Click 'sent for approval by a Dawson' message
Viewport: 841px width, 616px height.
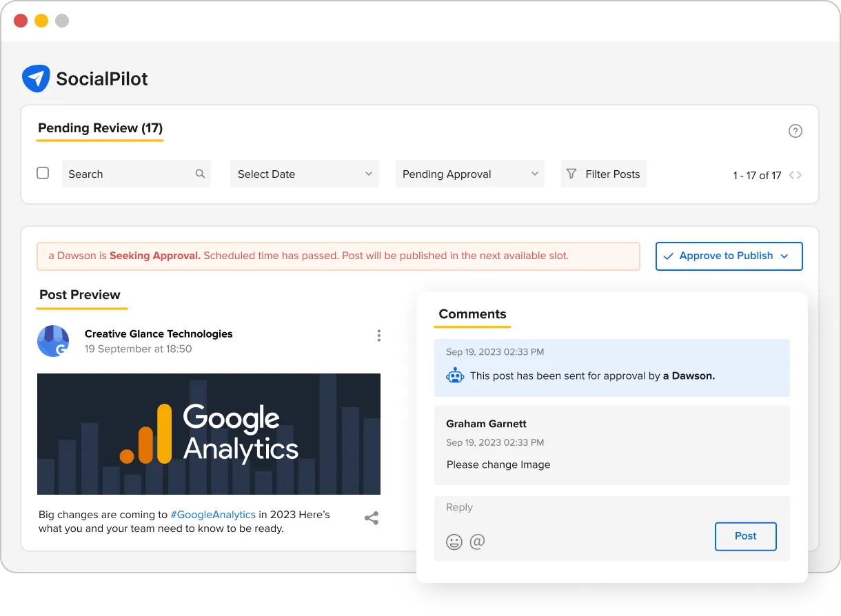pyautogui.click(x=592, y=376)
